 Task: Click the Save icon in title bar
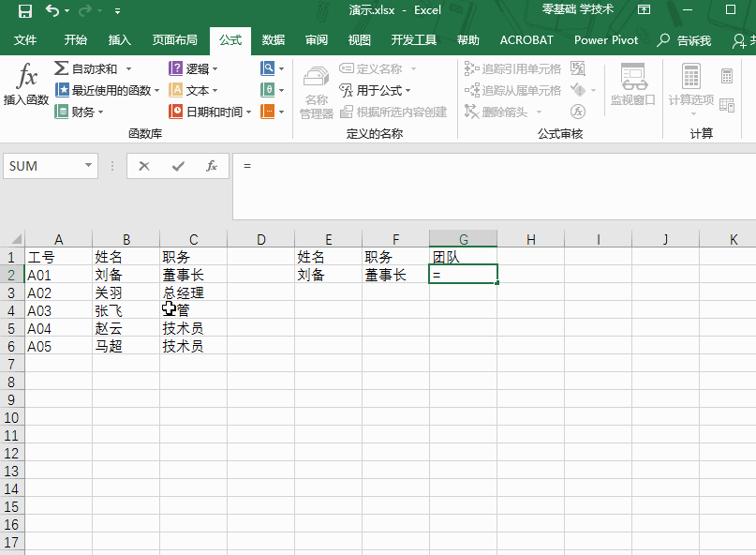[x=24, y=10]
